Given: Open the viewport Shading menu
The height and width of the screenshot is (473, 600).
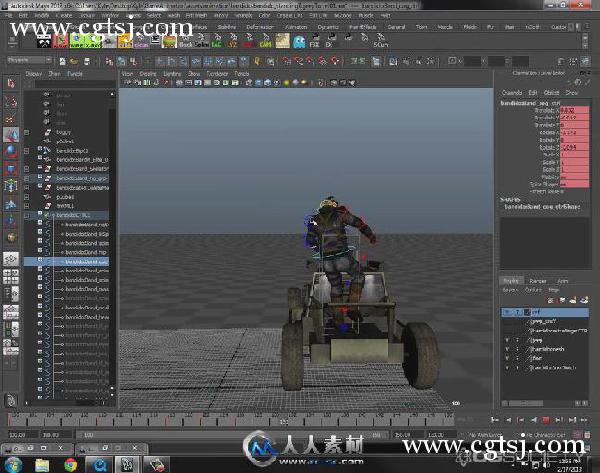Looking at the screenshot, I should (148, 74).
